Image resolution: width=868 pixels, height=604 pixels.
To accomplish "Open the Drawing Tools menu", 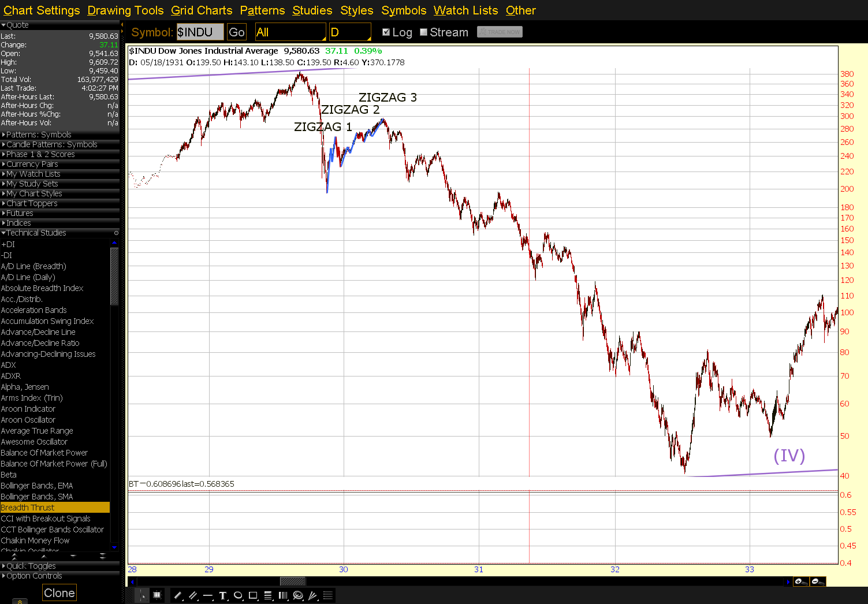I will point(125,10).
